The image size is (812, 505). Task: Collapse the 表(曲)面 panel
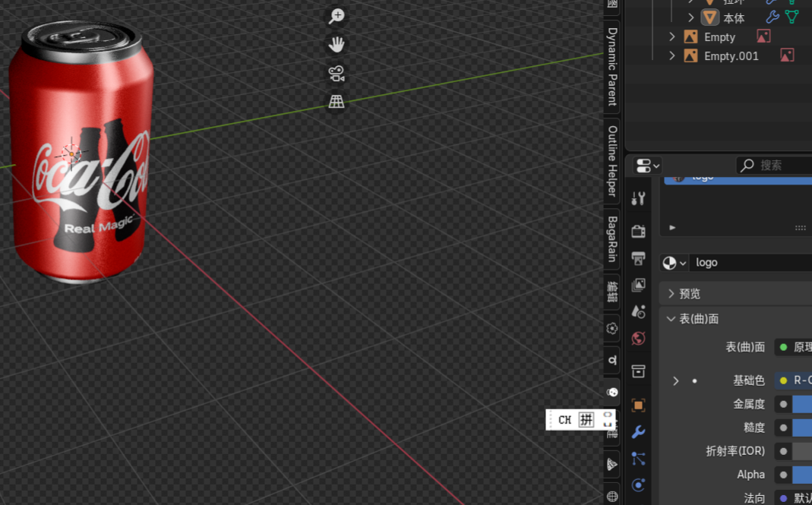(x=735, y=318)
